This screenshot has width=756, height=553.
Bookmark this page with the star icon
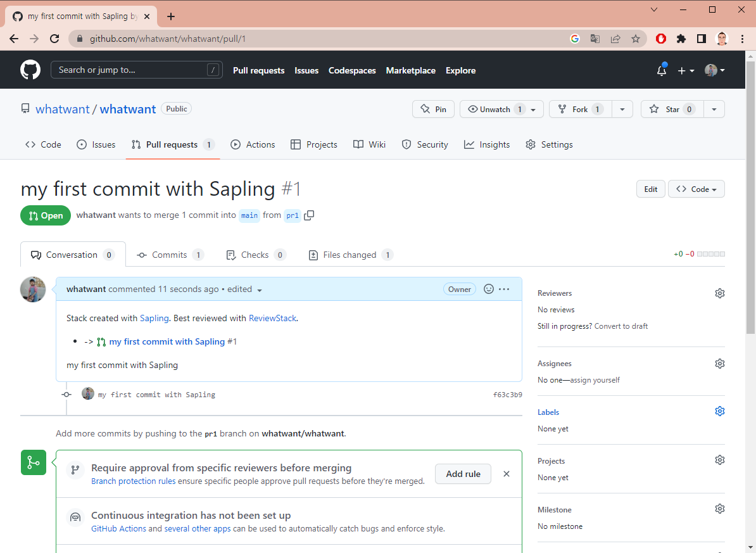(x=636, y=39)
